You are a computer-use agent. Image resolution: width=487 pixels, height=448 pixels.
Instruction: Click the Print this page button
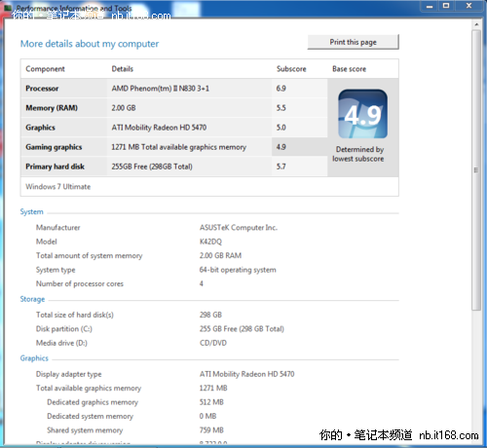point(353,42)
